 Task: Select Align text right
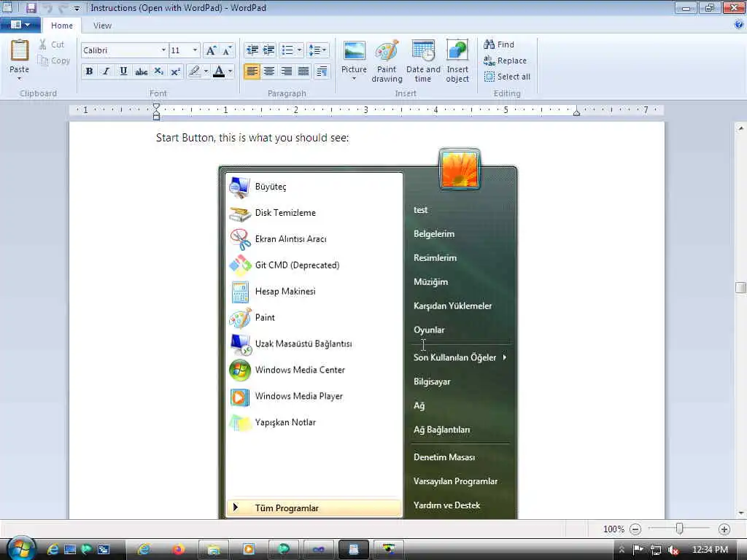[286, 71]
